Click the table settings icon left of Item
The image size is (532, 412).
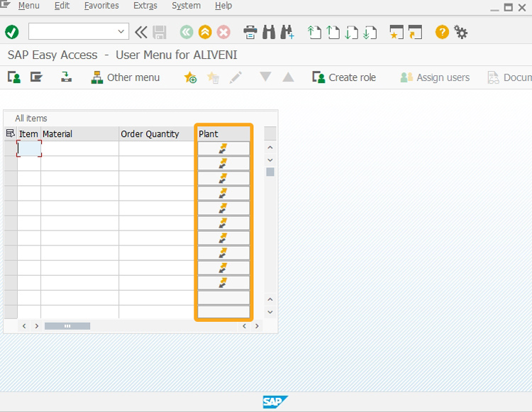click(11, 133)
